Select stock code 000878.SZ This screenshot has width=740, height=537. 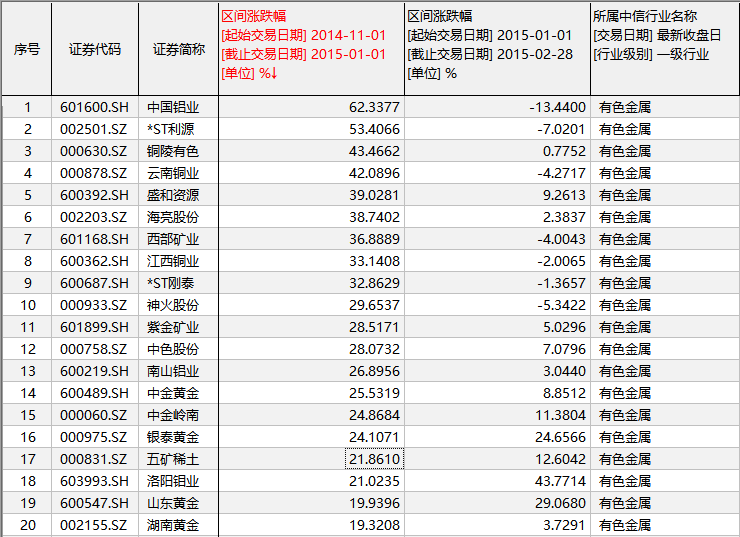93,173
